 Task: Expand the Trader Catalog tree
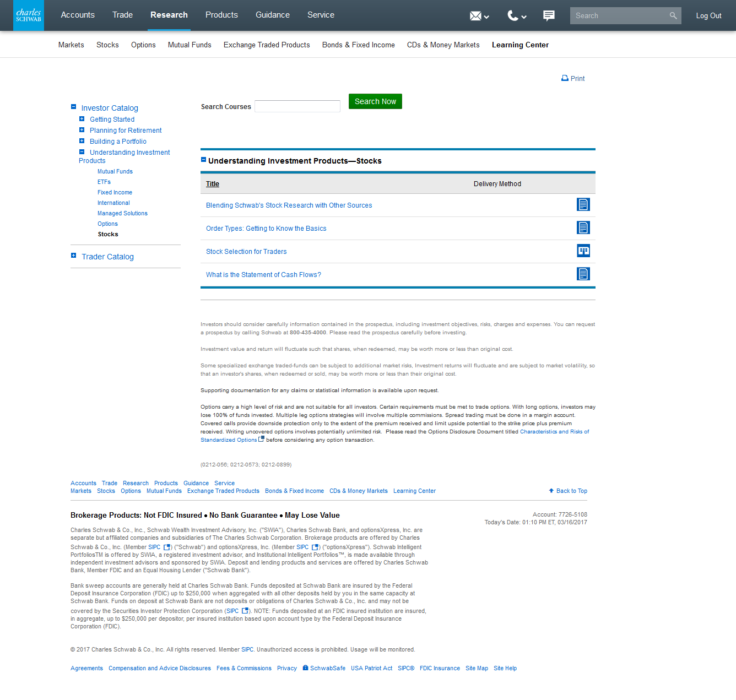73,256
